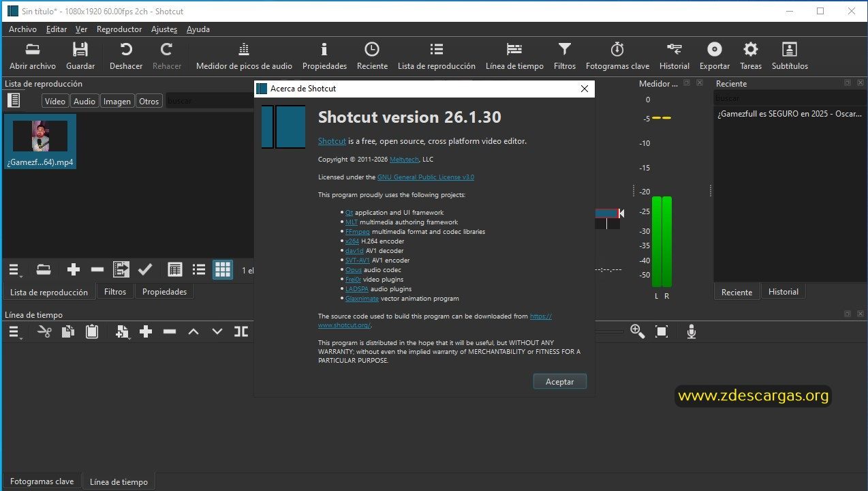Open the Editar menu
The width and height of the screenshot is (868, 491).
(x=57, y=29)
